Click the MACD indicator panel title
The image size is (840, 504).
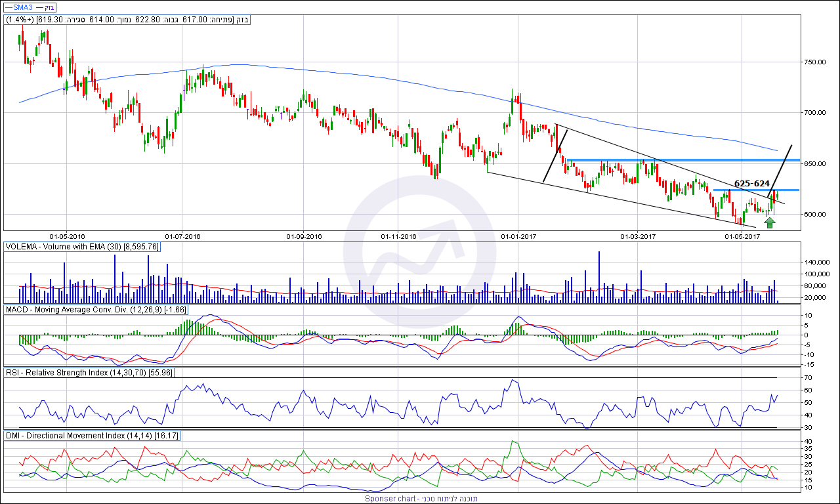tap(96, 309)
